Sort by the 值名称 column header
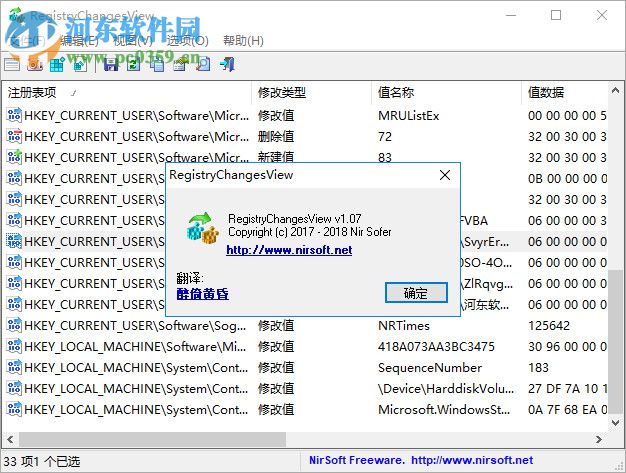Viewport: 626px width, 473px height. 446,93
